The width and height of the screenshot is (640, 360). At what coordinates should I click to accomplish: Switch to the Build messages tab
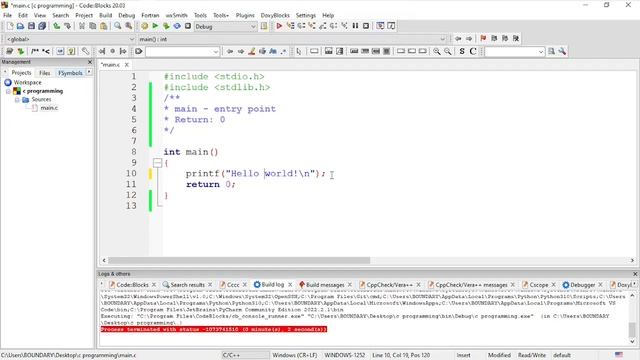pos(325,284)
